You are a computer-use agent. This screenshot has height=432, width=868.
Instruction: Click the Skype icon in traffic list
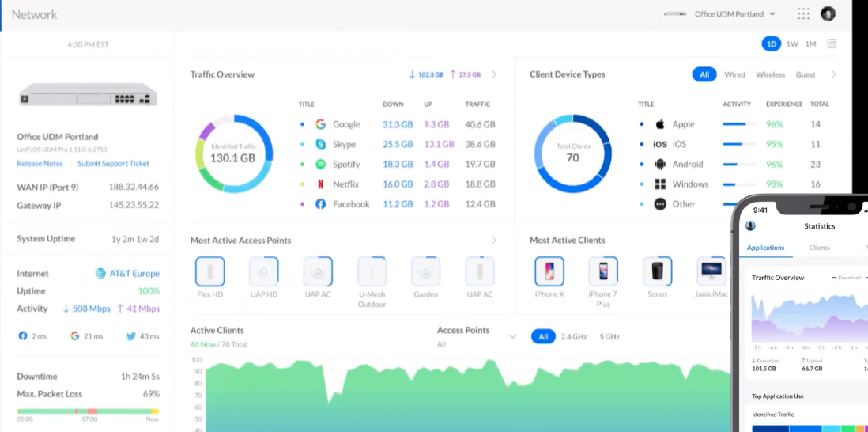(x=320, y=145)
